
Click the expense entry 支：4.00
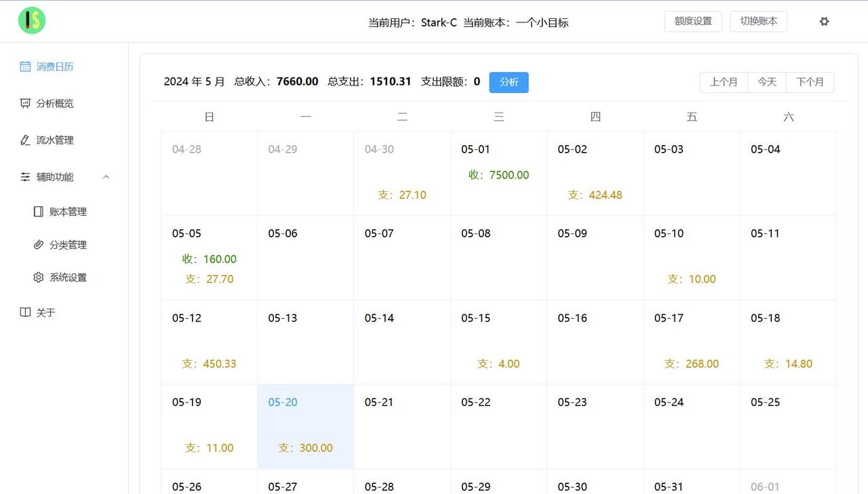point(498,364)
